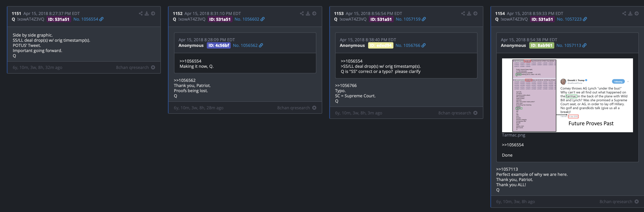Click the yellow ID: eded94 badge

point(381,45)
